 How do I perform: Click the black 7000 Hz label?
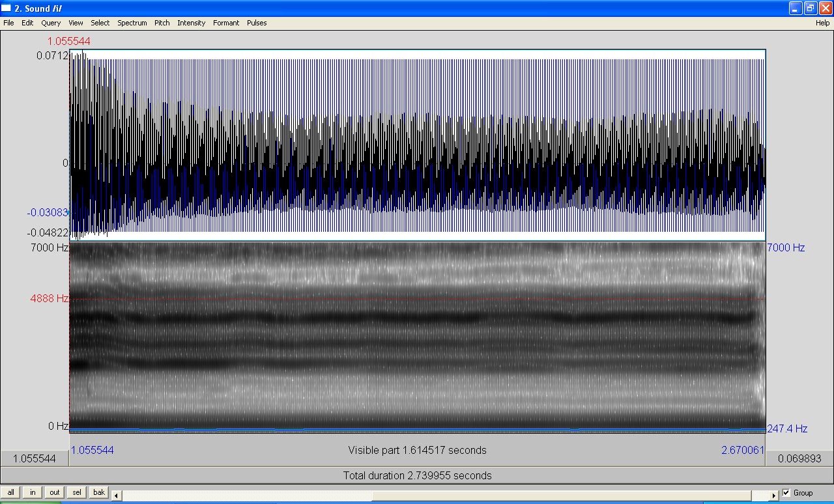point(49,247)
